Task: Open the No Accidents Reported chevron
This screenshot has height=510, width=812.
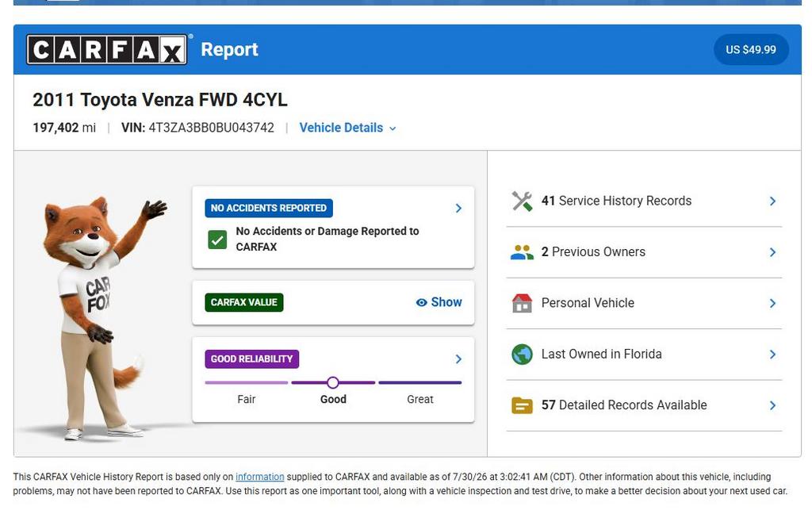Action: click(x=458, y=208)
